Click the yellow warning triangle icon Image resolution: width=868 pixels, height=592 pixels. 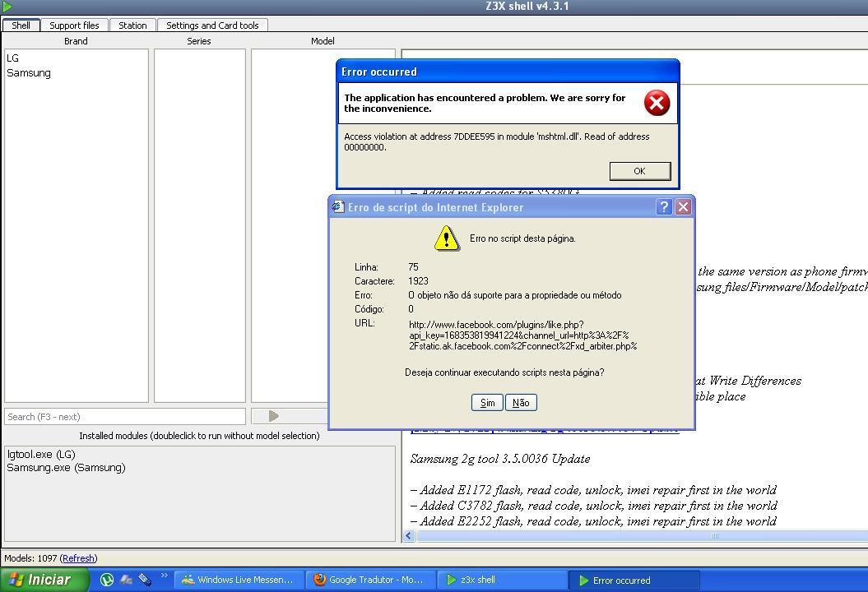pos(446,238)
